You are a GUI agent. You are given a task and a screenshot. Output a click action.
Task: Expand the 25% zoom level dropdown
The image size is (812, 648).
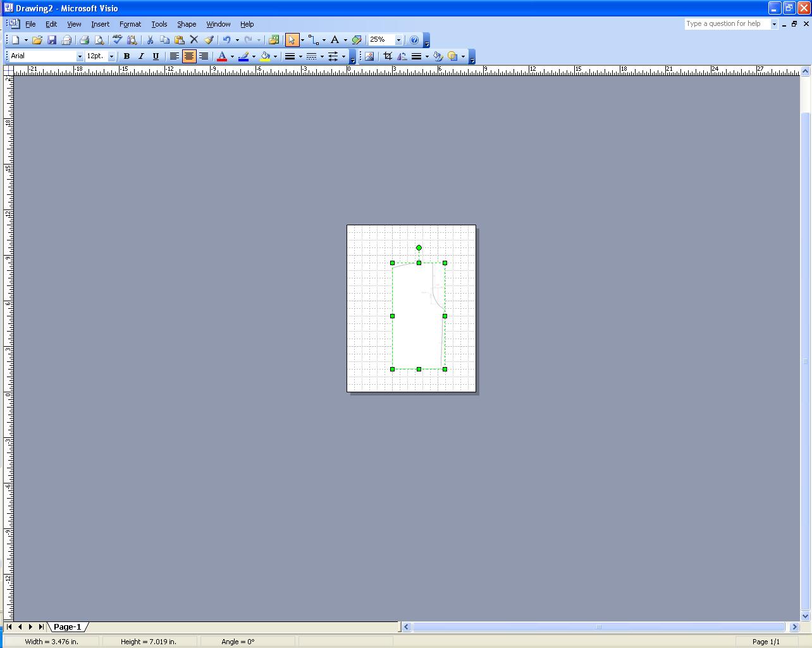click(x=398, y=40)
